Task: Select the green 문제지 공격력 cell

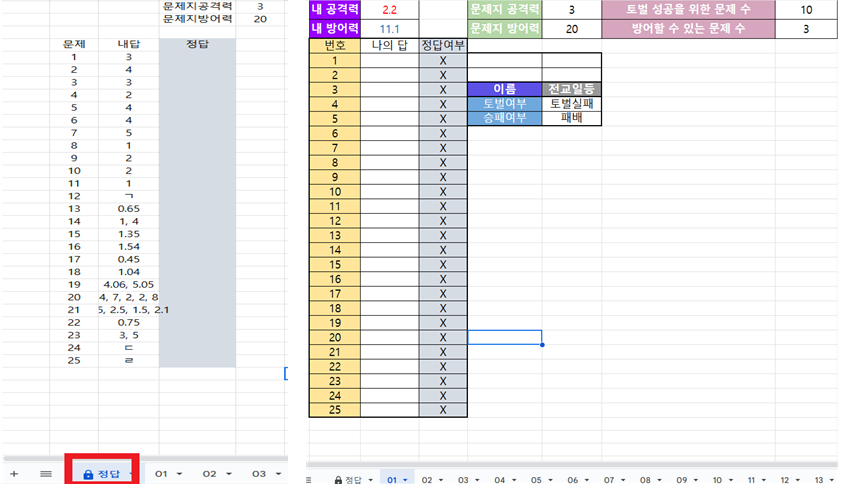Action: click(x=505, y=9)
